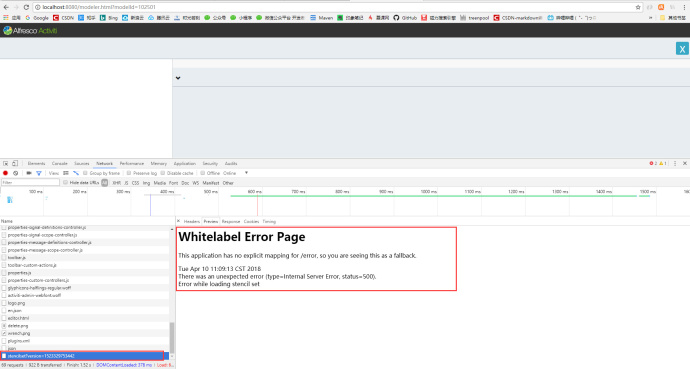Image resolution: width=690 pixels, height=369 pixels.
Task: Switch to the Elements tab
Action: tap(36, 164)
